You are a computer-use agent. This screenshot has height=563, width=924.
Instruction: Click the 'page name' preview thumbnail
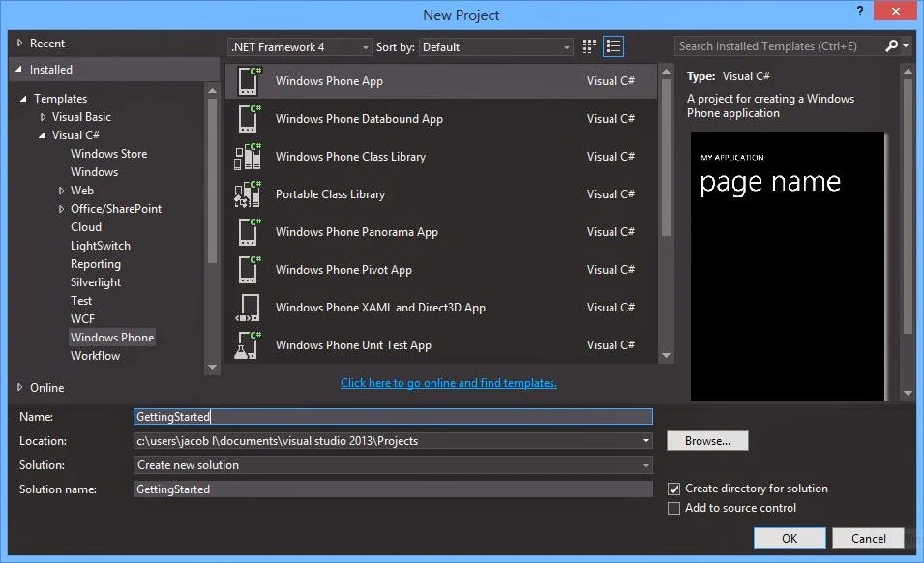pyautogui.click(x=788, y=266)
